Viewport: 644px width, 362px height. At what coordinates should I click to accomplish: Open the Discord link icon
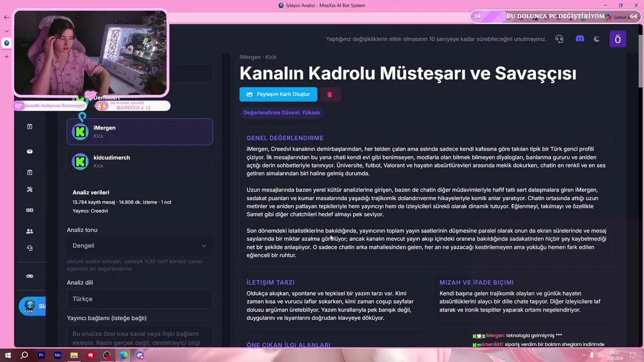pyautogui.click(x=580, y=39)
